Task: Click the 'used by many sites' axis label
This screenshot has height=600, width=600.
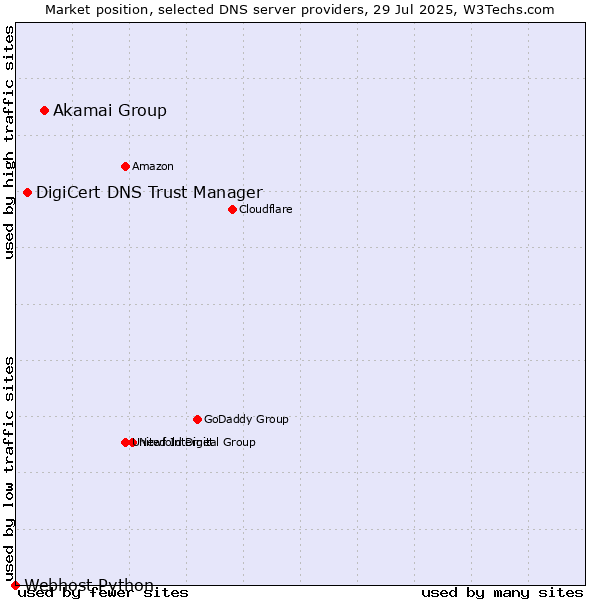Action: point(502,593)
